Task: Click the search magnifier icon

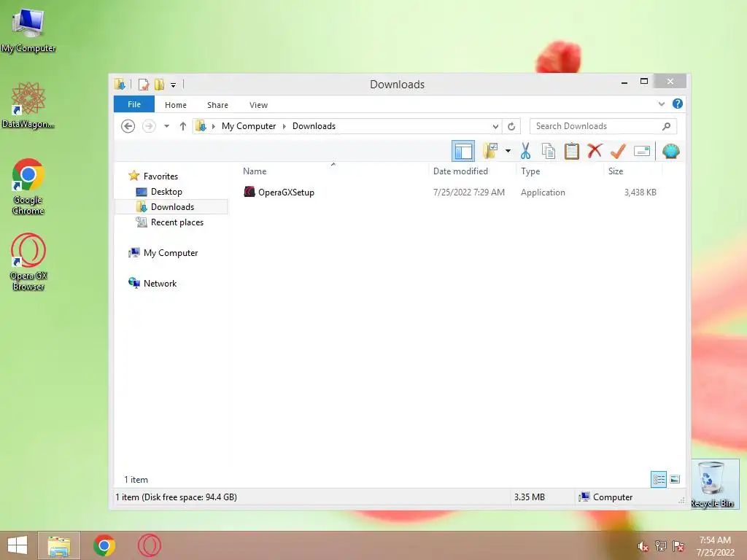Action: 666,126
